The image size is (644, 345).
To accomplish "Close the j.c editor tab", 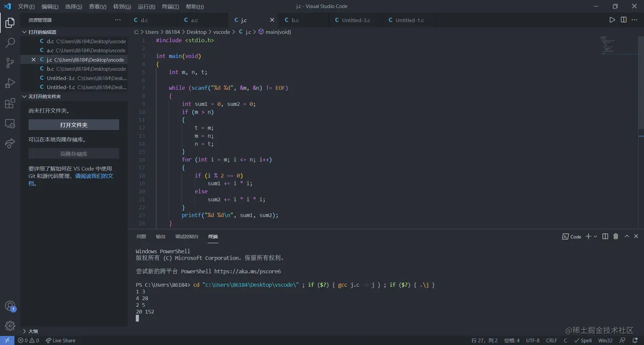I will tap(272, 20).
